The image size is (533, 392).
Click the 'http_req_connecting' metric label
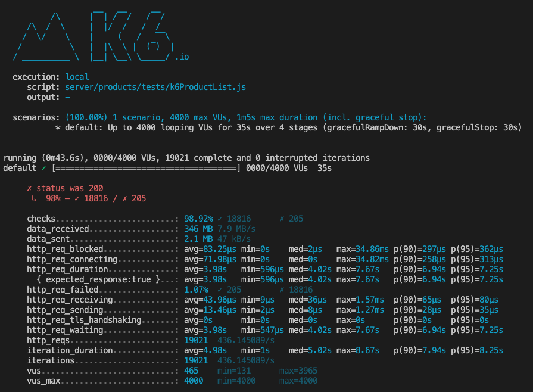pos(72,259)
